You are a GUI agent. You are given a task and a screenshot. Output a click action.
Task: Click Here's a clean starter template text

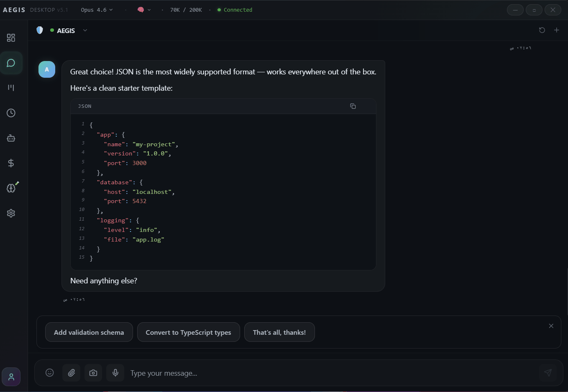point(121,88)
